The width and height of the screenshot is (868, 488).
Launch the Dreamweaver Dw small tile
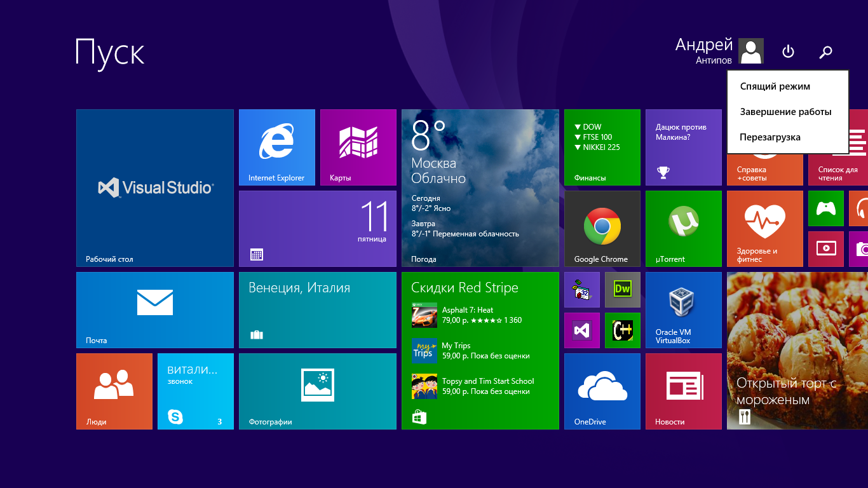click(622, 290)
